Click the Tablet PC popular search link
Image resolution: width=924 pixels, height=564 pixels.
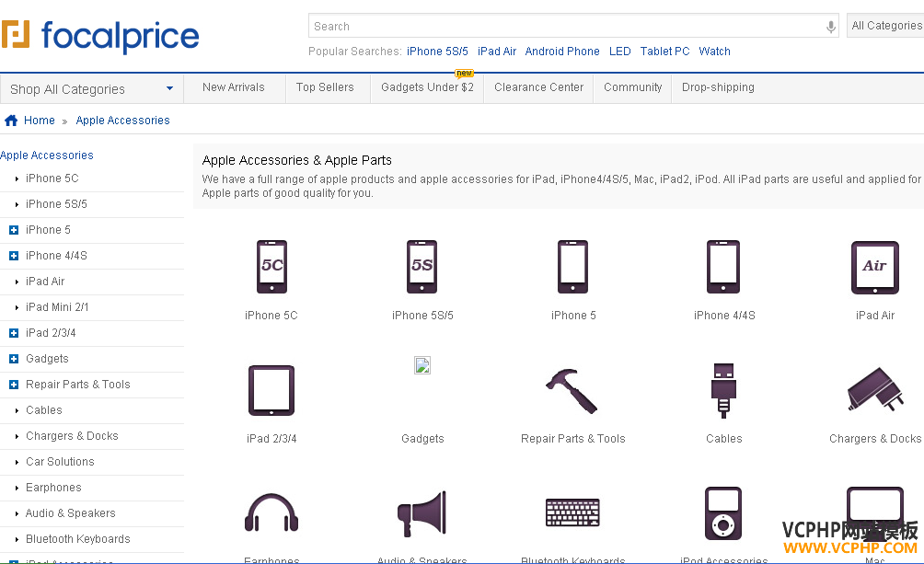click(x=664, y=52)
